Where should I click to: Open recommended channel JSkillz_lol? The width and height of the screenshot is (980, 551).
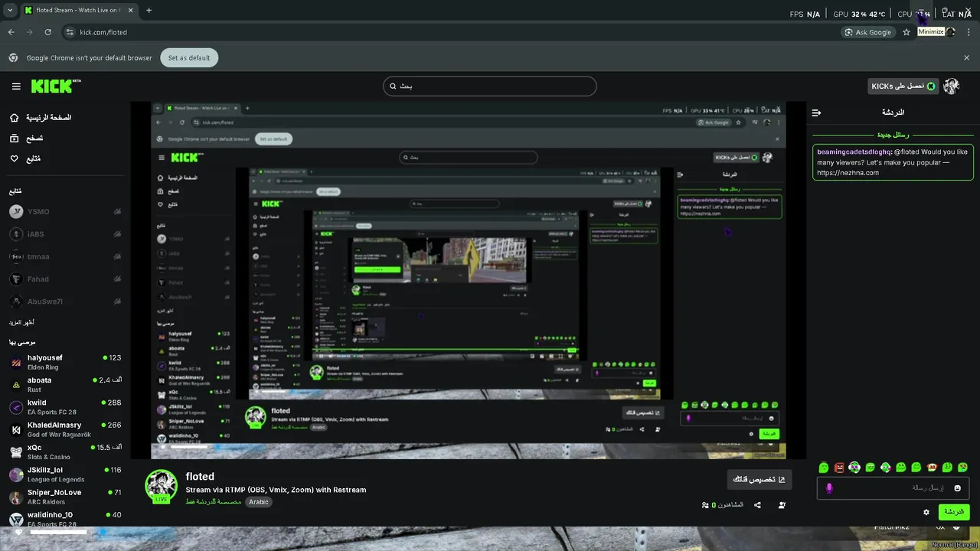[x=65, y=474]
